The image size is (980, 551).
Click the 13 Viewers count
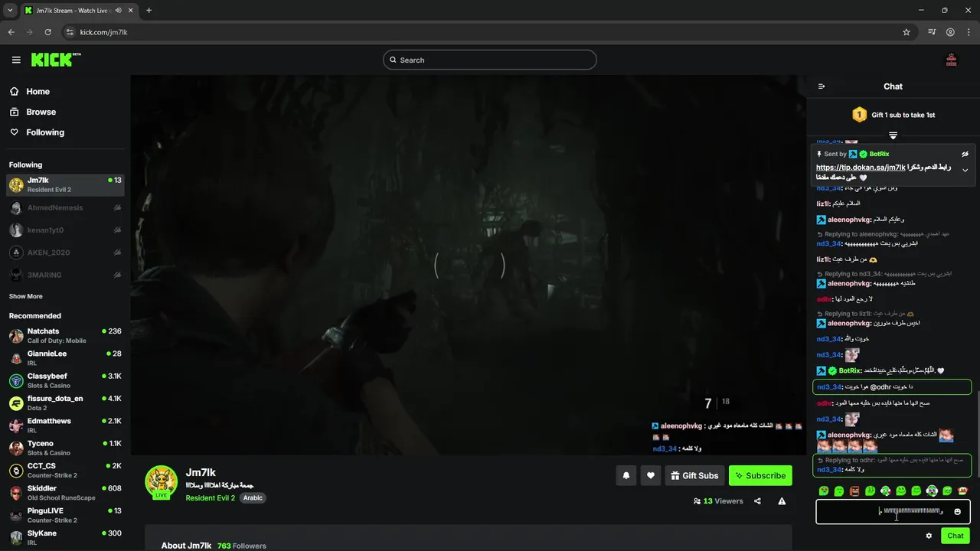pyautogui.click(x=718, y=501)
